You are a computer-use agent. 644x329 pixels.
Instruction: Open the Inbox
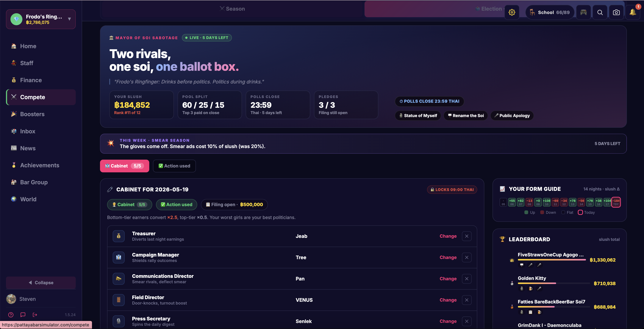[x=41, y=131]
